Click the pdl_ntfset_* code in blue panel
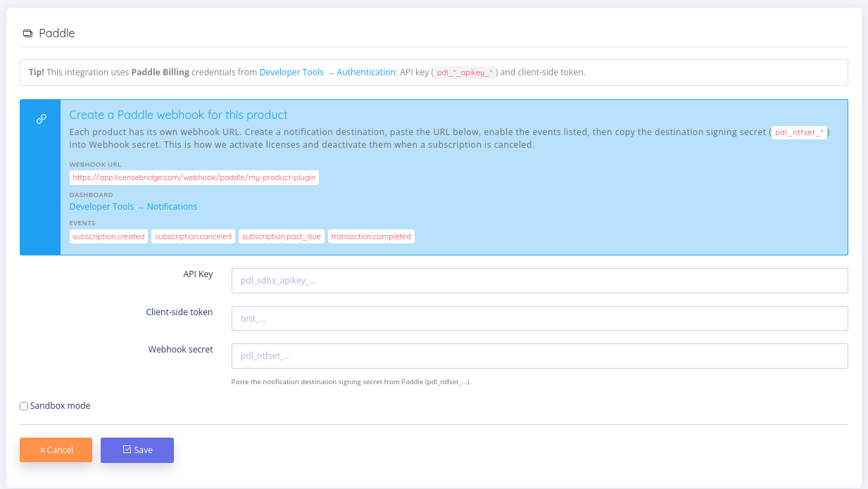 point(799,132)
